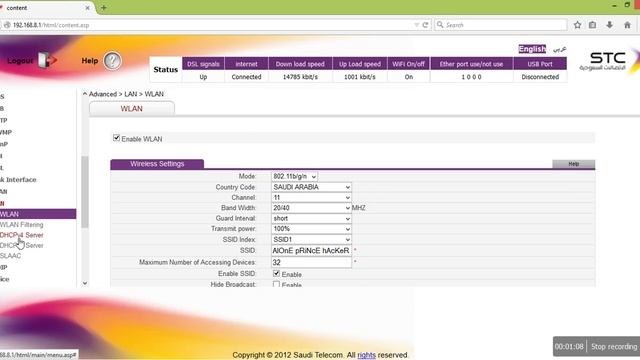Reload the page with the refresh icon
The height and width of the screenshot is (360, 640).
[425, 25]
